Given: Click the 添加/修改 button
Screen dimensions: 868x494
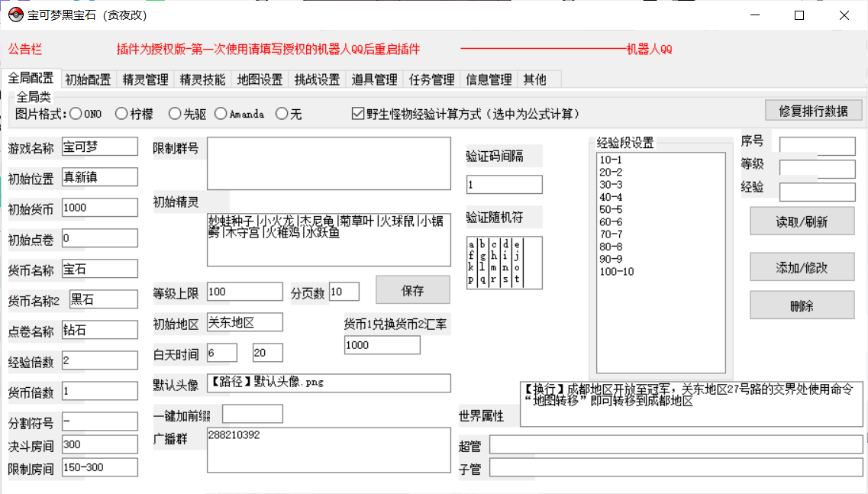Looking at the screenshot, I should (x=802, y=268).
